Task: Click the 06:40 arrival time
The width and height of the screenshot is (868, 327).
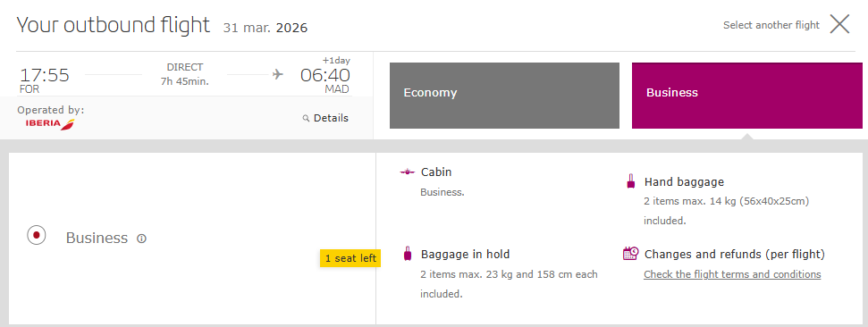Action: [325, 75]
